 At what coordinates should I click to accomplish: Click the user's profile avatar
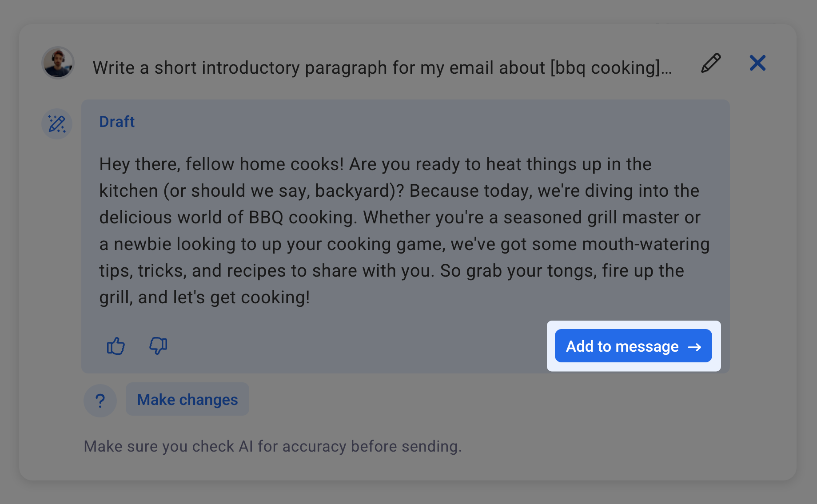coord(57,63)
